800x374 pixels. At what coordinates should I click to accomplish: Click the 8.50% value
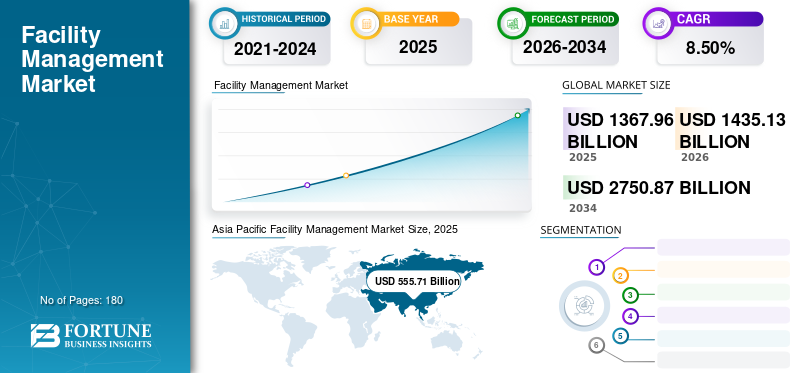tap(710, 48)
